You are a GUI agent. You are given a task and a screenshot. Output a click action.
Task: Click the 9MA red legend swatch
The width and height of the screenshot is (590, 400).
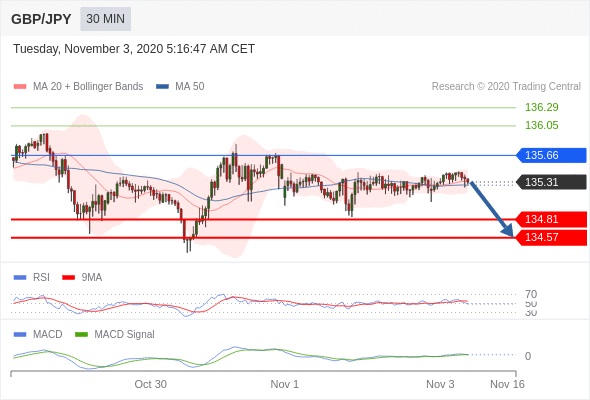(68, 278)
